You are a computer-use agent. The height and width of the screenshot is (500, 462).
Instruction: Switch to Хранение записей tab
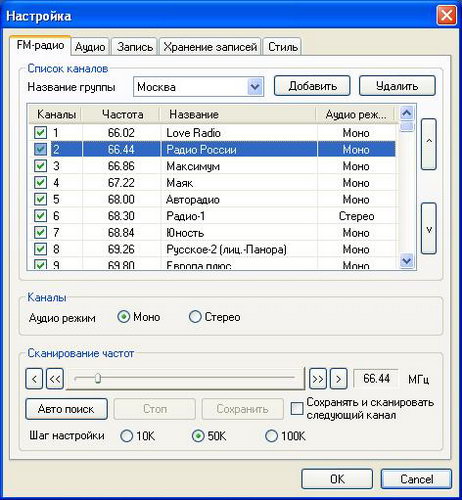click(x=210, y=47)
